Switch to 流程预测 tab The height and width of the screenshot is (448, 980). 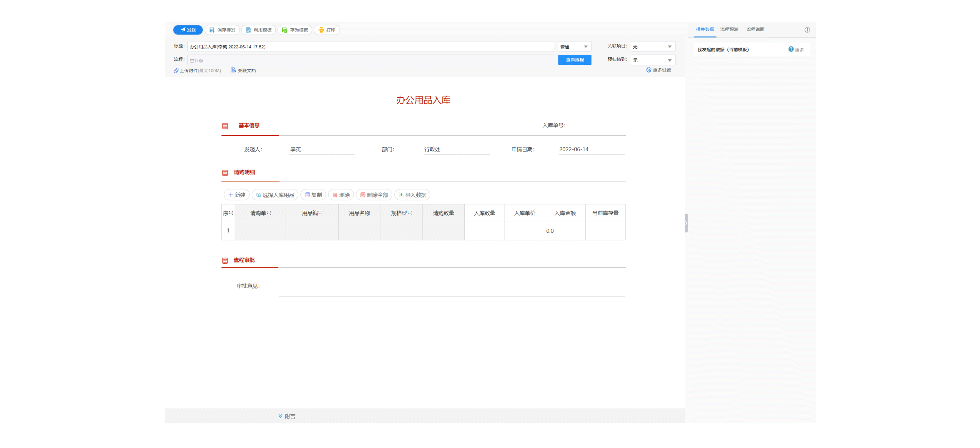coord(729,30)
